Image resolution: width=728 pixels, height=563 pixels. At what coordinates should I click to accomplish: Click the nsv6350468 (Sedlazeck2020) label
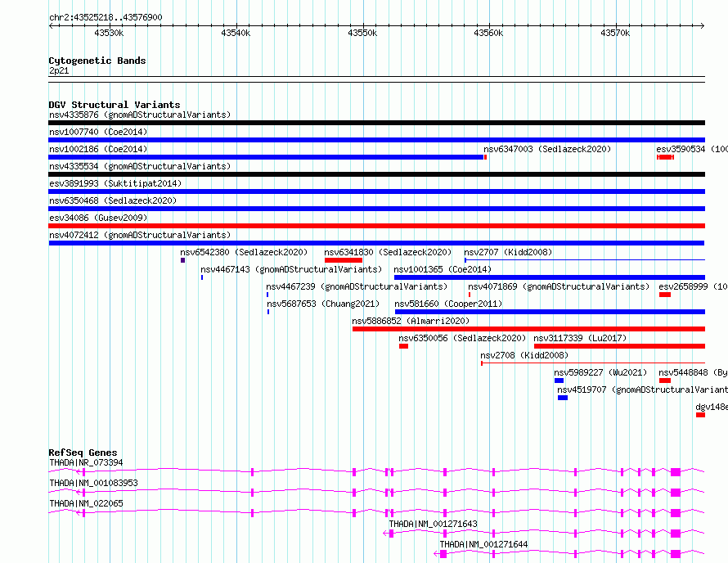click(113, 200)
